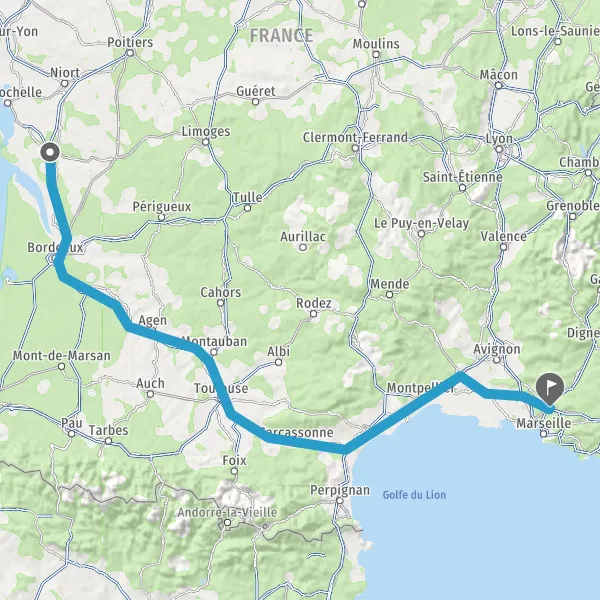Click the Golfe du Lion label
The width and height of the screenshot is (600, 600).
point(414,495)
